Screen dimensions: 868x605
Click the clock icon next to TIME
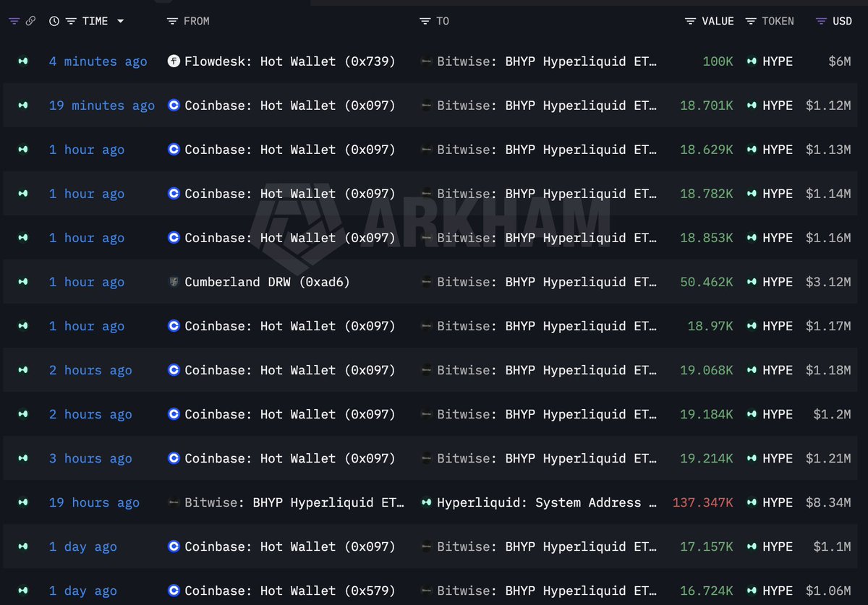click(x=54, y=21)
